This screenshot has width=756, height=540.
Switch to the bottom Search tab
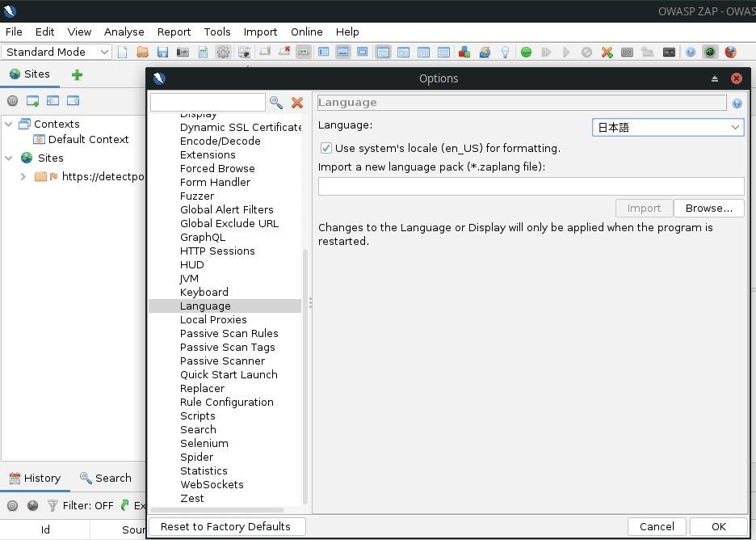[x=106, y=479]
